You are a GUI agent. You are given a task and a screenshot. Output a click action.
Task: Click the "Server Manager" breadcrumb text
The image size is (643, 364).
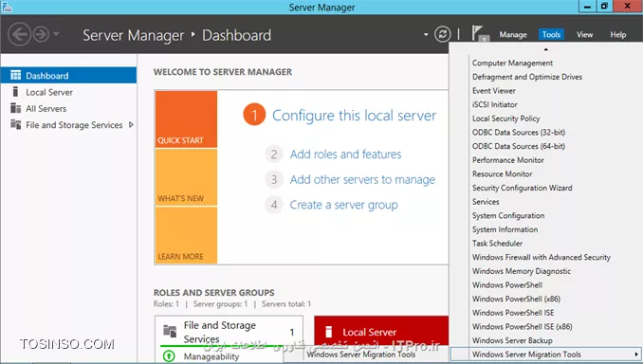coord(134,35)
